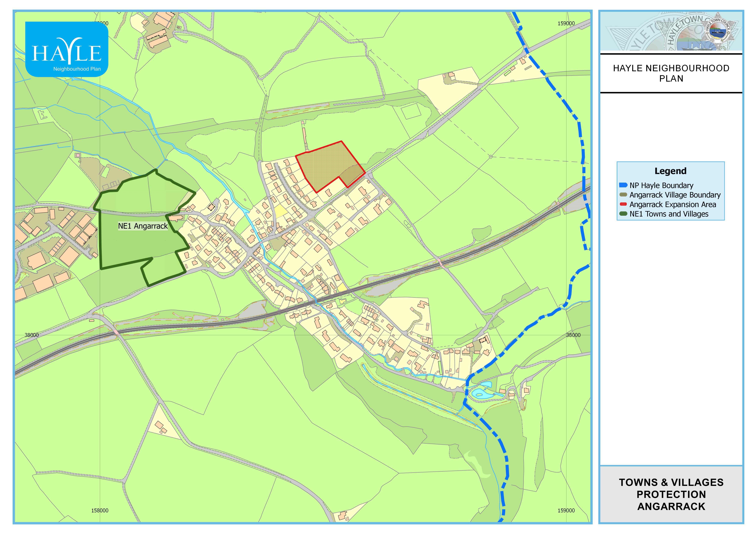Click the Towns & Villages Protection Angarrack caption
Viewport: 756px width, 534px height.
pyautogui.click(x=671, y=494)
